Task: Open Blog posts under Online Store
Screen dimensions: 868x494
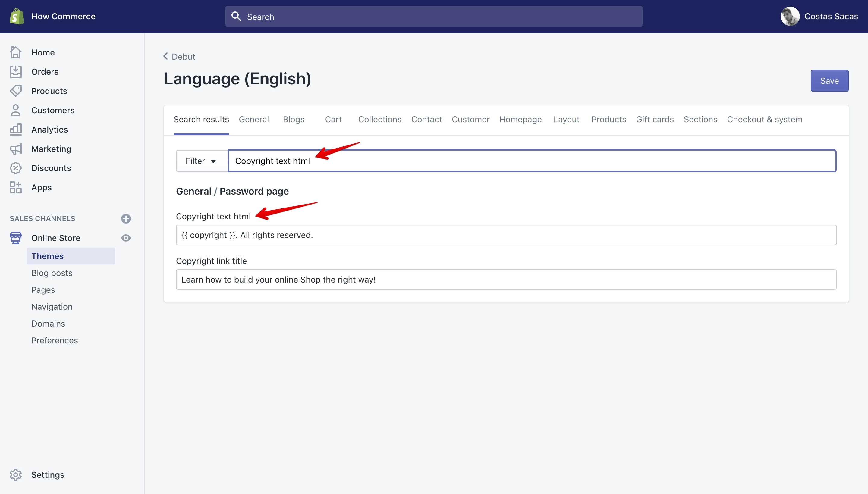Action: click(x=52, y=273)
